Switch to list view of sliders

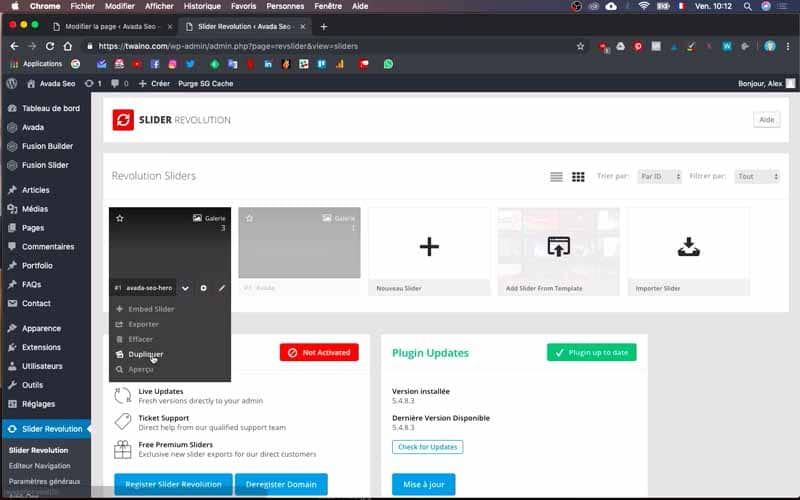[556, 177]
